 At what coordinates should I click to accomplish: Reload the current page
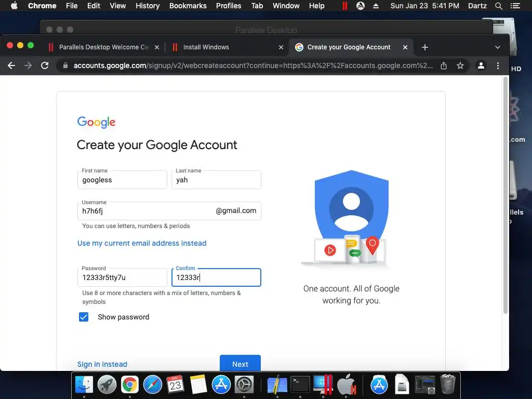point(45,65)
